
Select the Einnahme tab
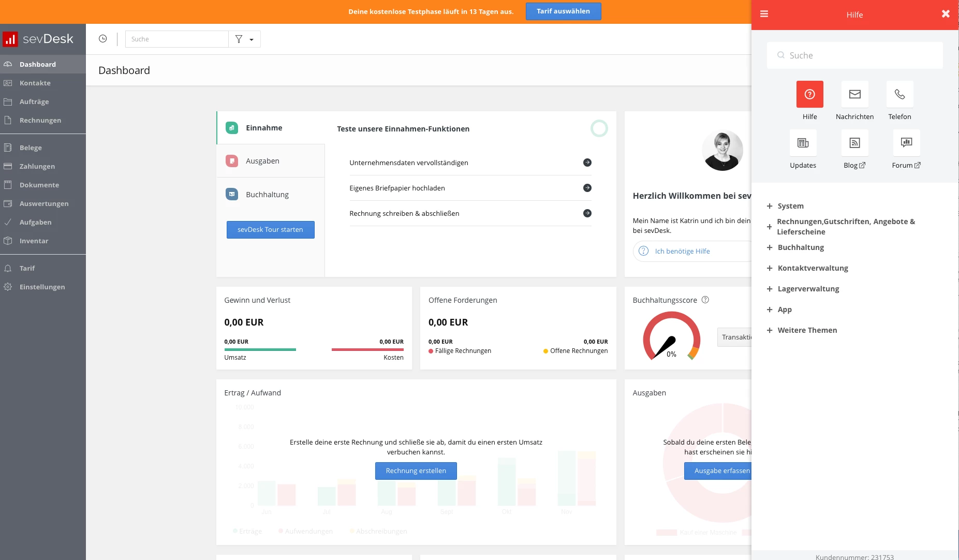(271, 128)
